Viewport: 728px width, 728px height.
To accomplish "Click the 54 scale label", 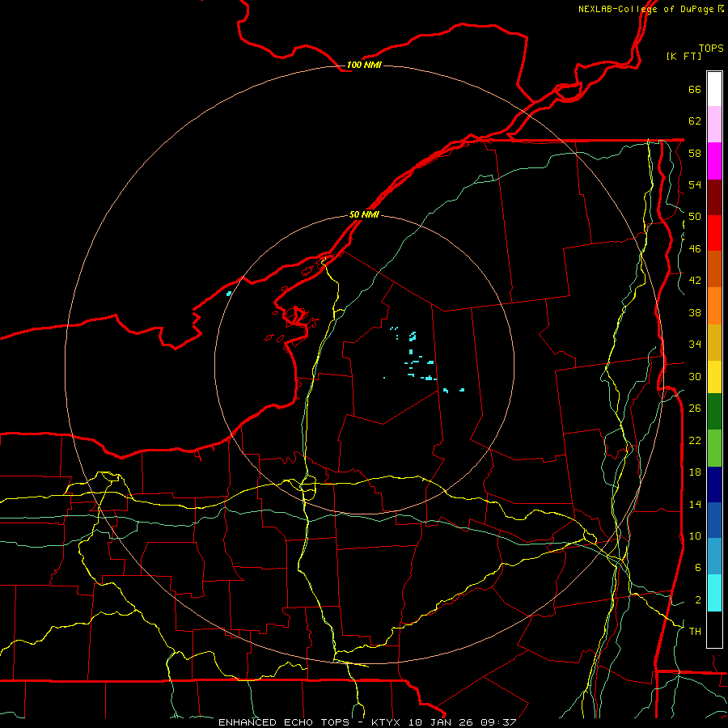I will [x=695, y=184].
